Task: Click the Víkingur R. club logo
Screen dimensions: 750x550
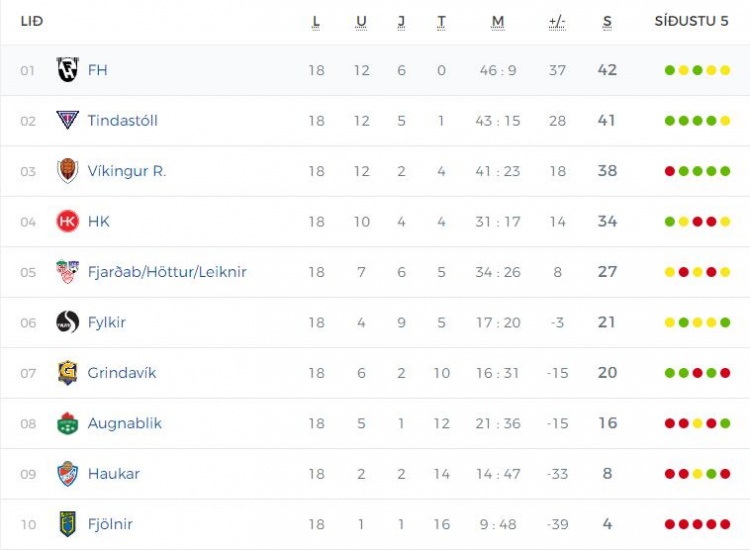Action: 67,171
